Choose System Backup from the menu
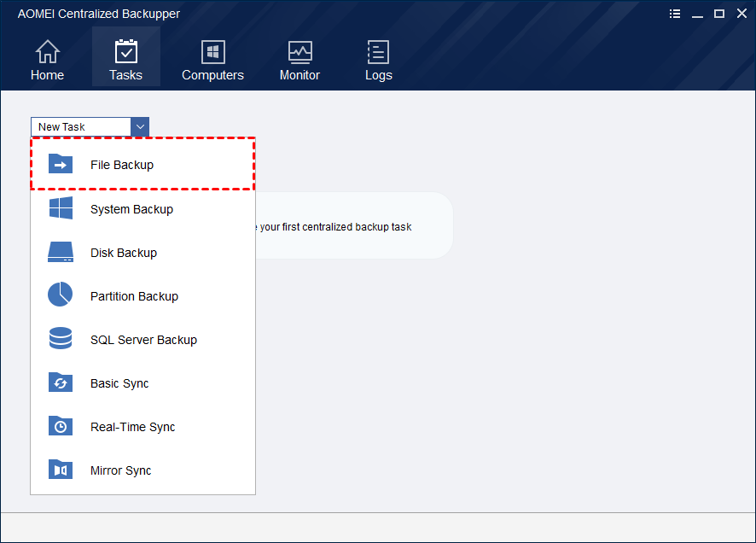The height and width of the screenshot is (543, 756). tap(142, 209)
